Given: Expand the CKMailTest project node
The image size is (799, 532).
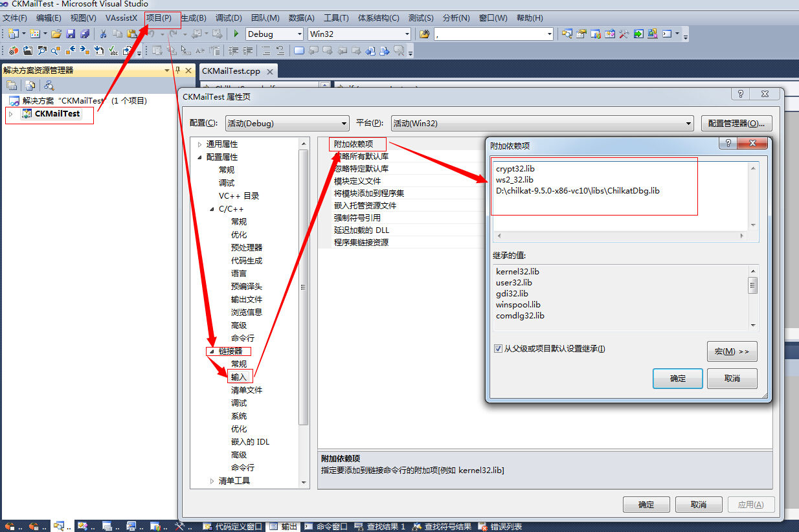Looking at the screenshot, I should 11,114.
